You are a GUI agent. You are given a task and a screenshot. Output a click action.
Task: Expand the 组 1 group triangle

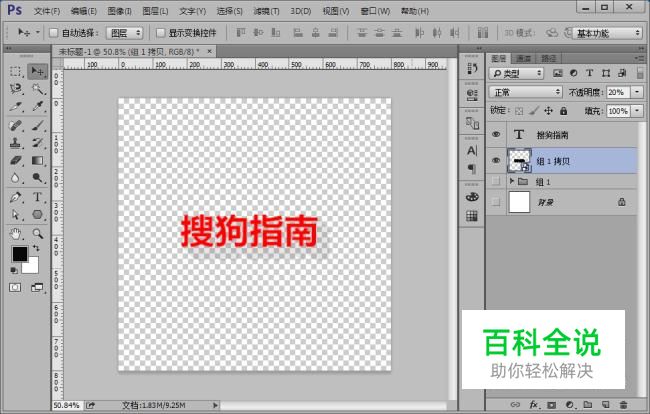[512, 181]
